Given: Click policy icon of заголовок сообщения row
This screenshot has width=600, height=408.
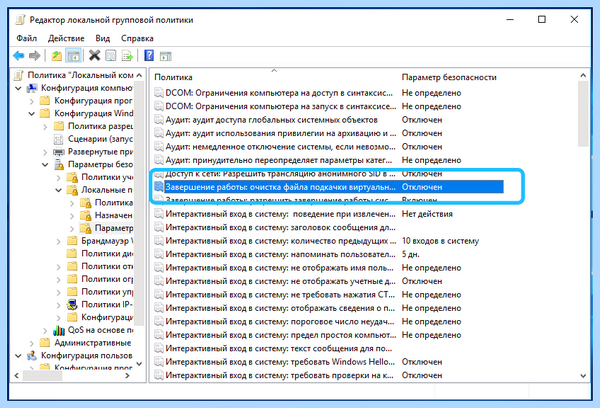Looking at the screenshot, I should point(158,227).
